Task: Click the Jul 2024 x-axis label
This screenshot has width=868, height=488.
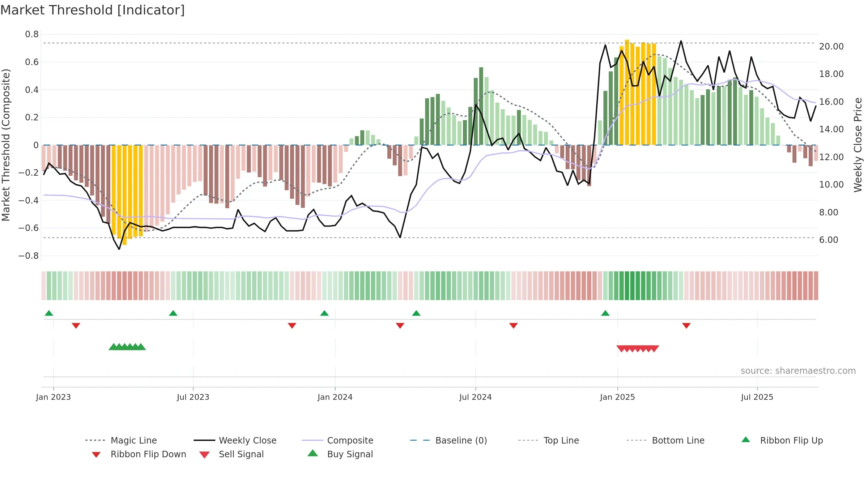Action: click(x=476, y=397)
